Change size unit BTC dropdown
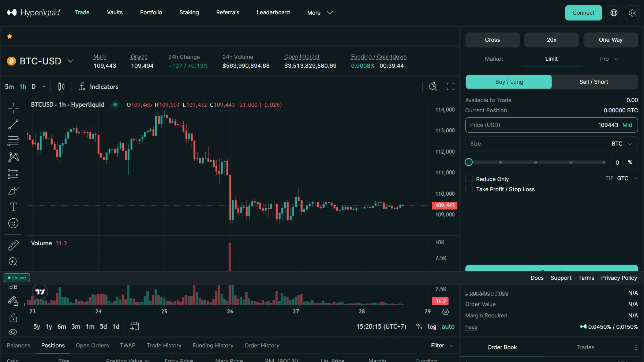Viewport: 644px width, 362px height. [x=622, y=144]
